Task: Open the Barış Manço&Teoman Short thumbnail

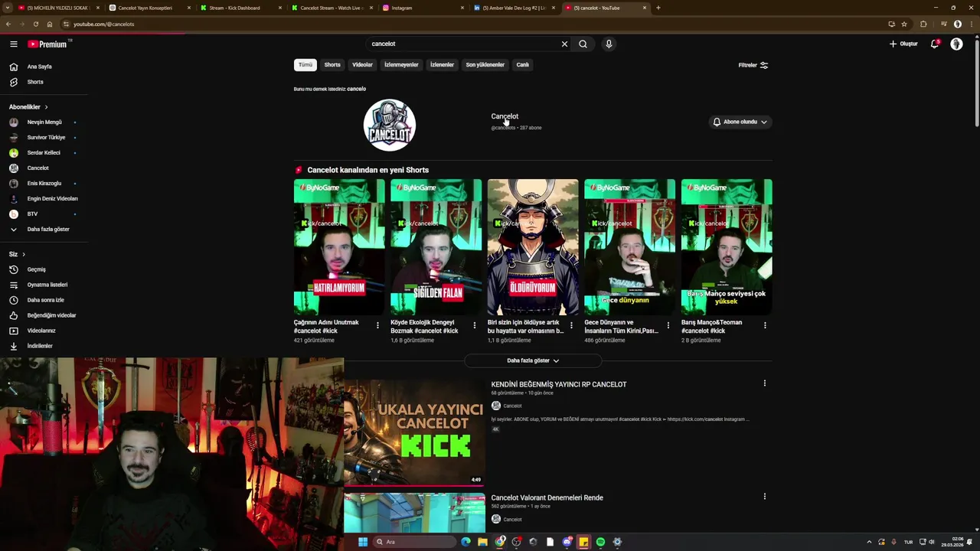Action: point(727,247)
